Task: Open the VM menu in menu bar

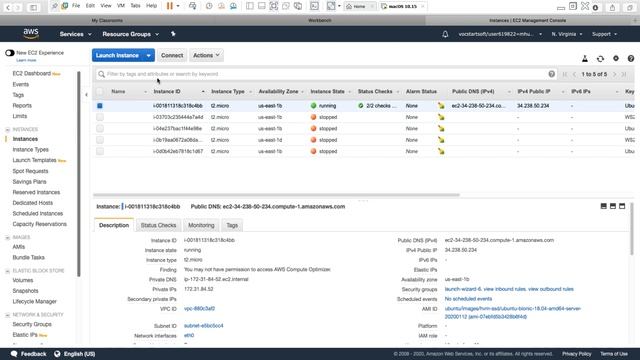Action: (x=121, y=6)
